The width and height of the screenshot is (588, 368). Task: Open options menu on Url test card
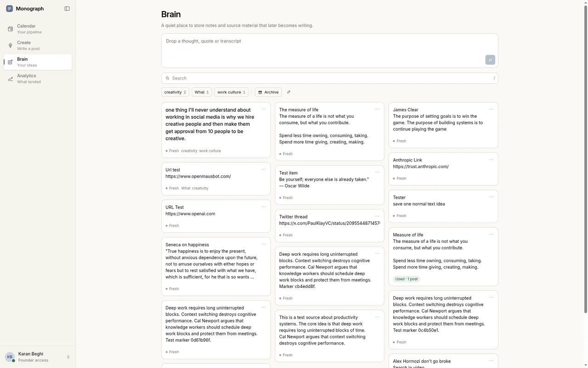point(264,169)
